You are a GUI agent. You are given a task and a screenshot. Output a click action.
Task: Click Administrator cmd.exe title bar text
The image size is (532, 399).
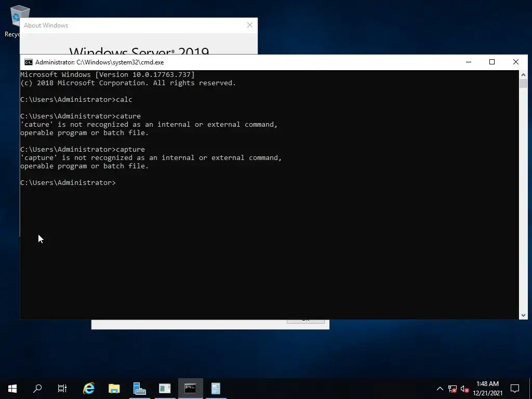coord(99,62)
